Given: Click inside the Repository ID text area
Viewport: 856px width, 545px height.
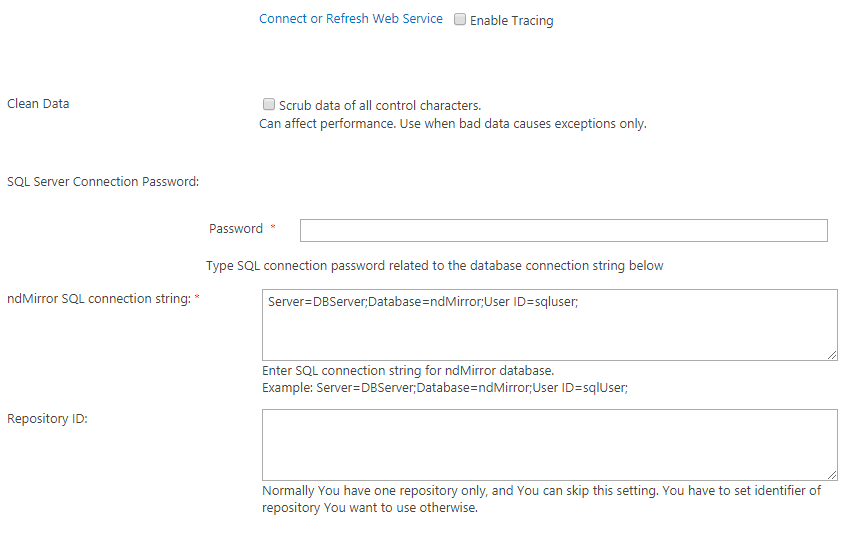Looking at the screenshot, I should tap(549, 445).
